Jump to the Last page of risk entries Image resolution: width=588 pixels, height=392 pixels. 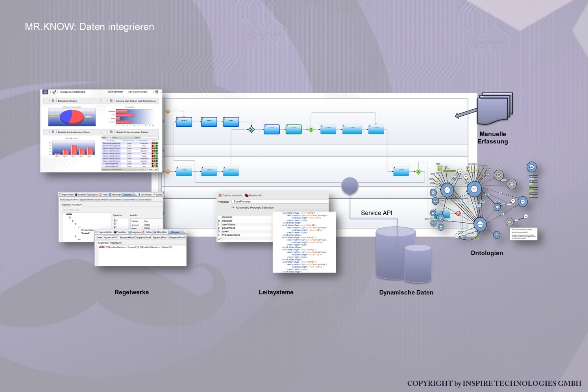pos(155,169)
